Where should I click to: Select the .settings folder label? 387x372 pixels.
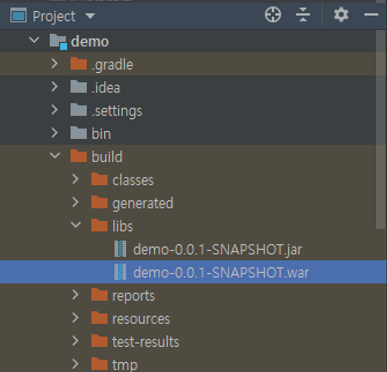pos(117,111)
